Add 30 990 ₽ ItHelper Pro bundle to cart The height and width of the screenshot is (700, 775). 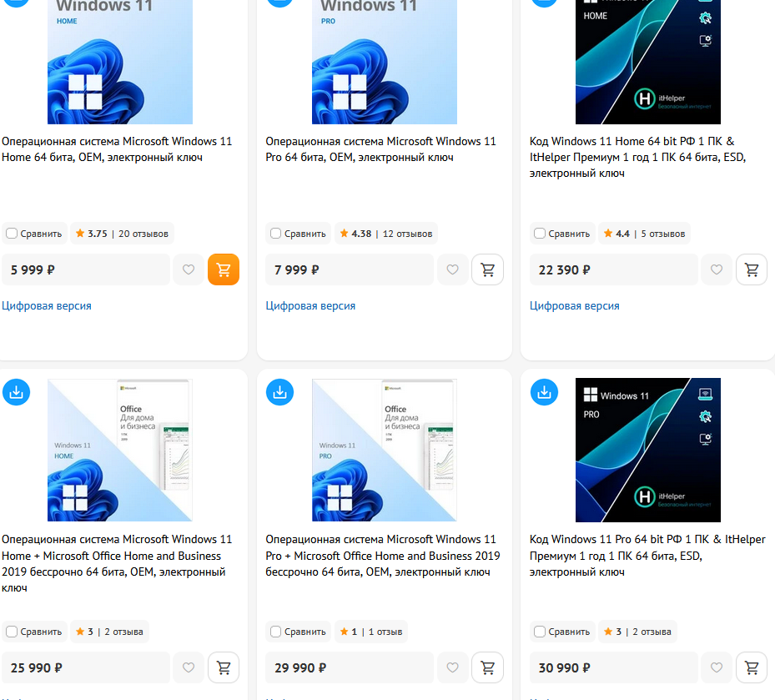pos(752,667)
